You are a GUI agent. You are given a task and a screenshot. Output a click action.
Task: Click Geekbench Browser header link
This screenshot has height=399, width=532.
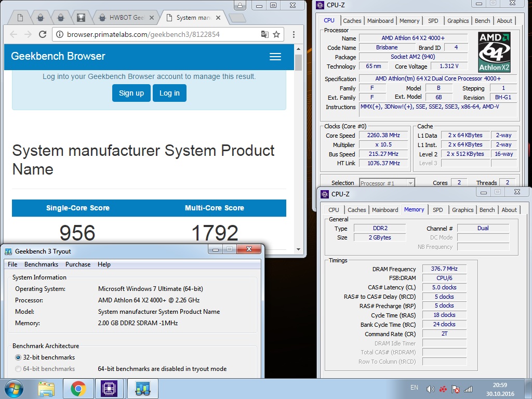coord(58,56)
